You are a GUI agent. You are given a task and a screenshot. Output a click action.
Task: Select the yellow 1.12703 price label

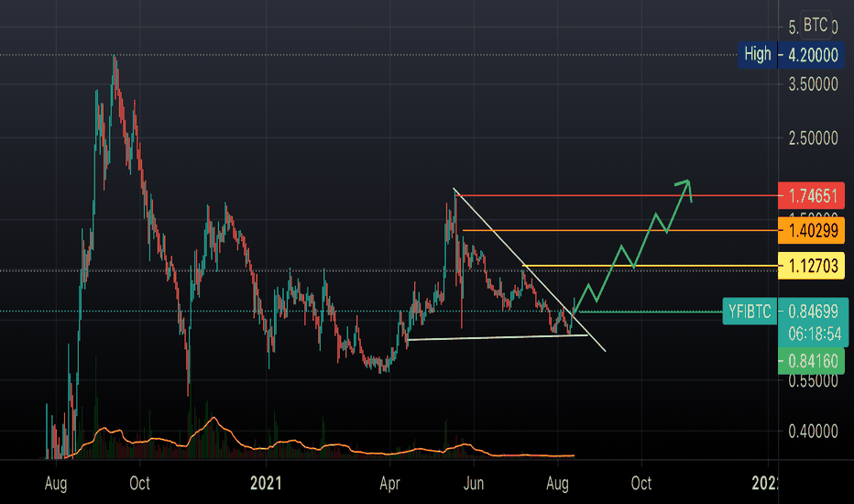pos(812,266)
